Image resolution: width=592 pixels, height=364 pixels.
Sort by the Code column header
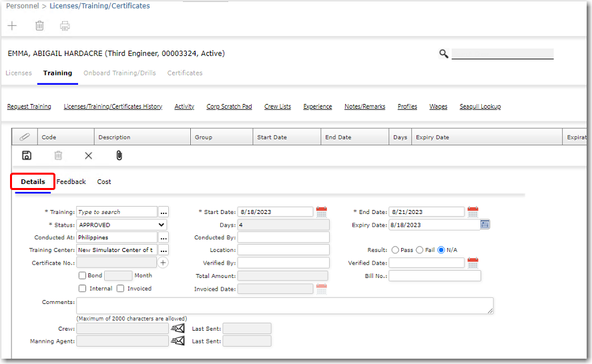(x=65, y=137)
